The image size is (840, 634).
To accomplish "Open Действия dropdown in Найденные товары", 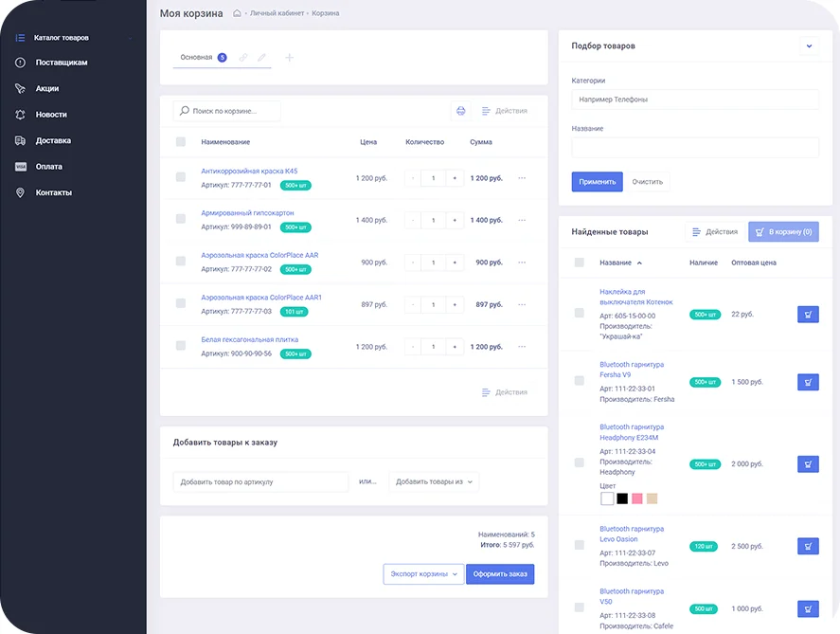I will 715,232.
